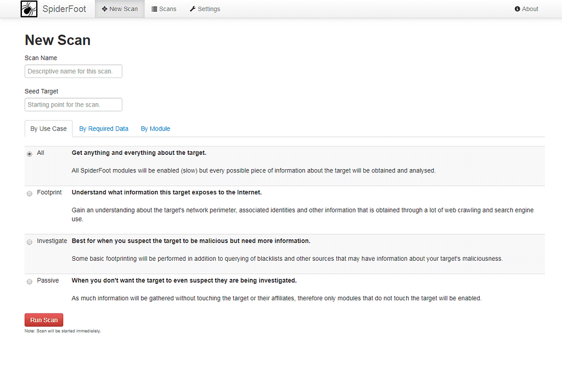562x392 pixels.
Task: Select the Footprint radio button
Action: [30, 194]
